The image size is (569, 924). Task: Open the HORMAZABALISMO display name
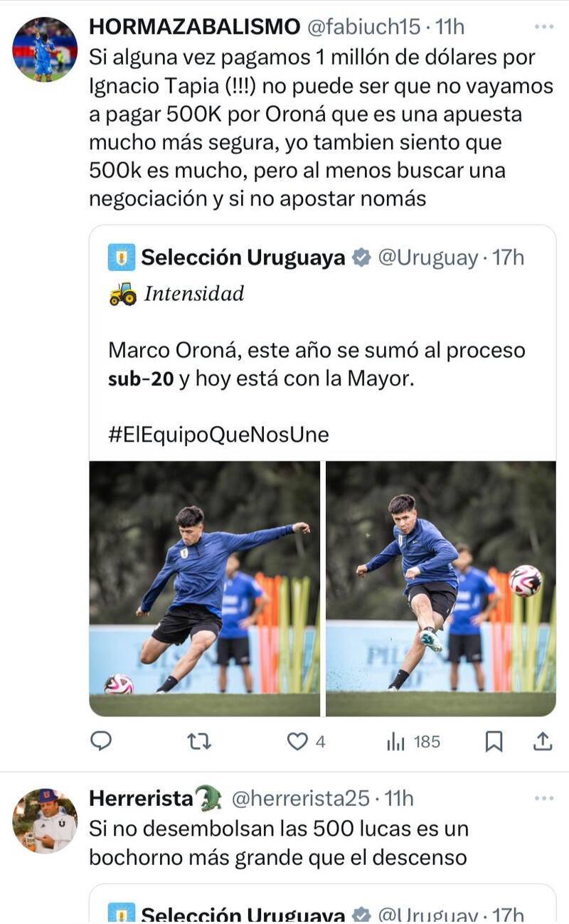click(x=194, y=27)
